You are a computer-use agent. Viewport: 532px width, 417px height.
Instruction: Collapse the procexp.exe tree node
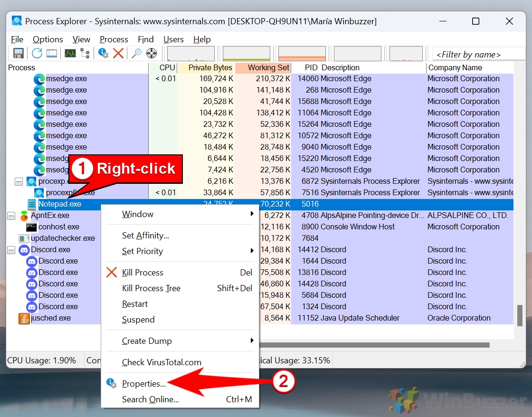(x=19, y=181)
